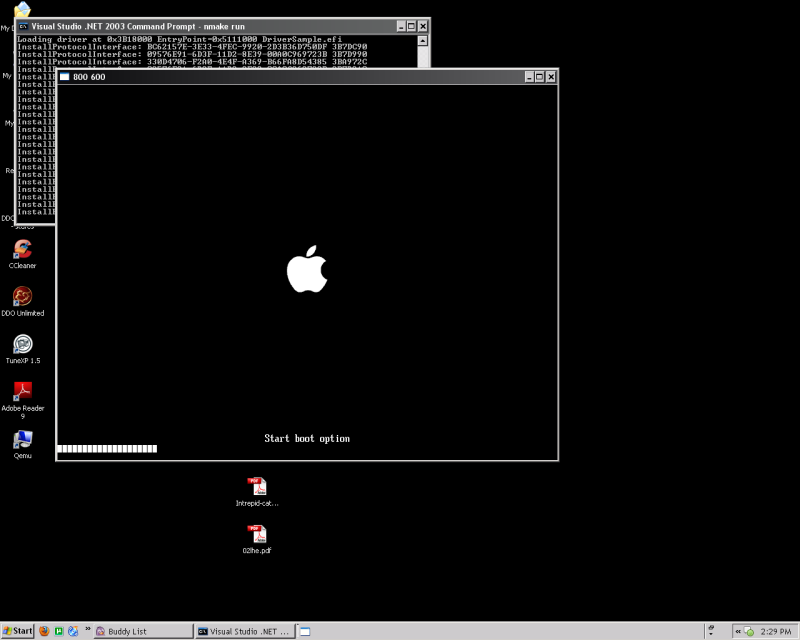
Task: Close the 800 600 window
Action: point(551,77)
